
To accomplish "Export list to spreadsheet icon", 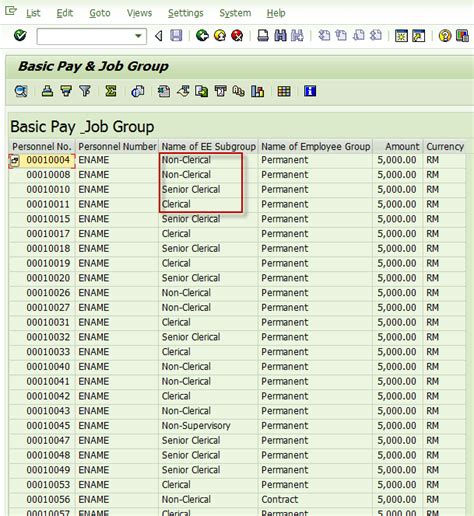I will tap(164, 91).
